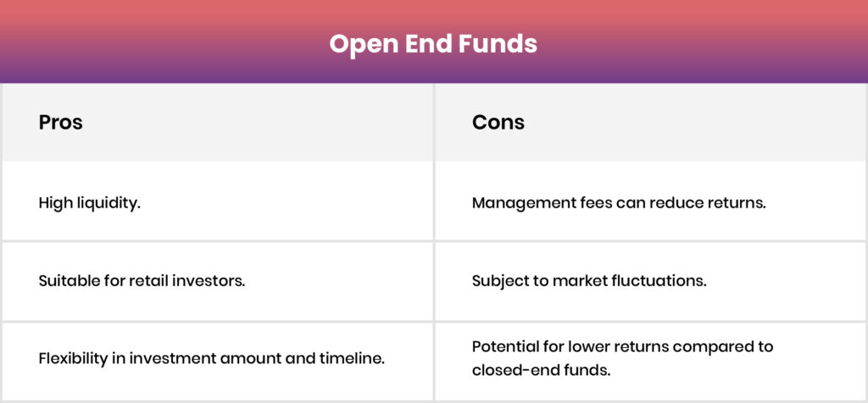
Task: Click the word "retail" in the Pros column
Action: 162,280
